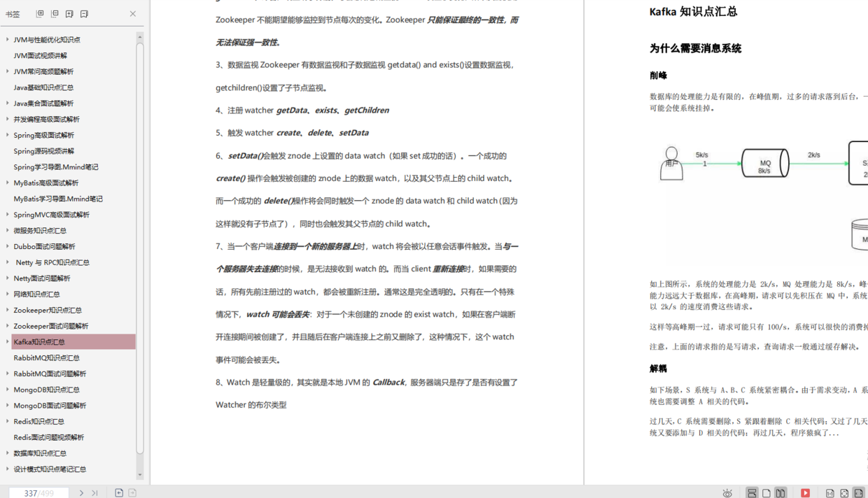Click the expand all bookmarks icon
This screenshot has height=498, width=868.
[x=40, y=13]
